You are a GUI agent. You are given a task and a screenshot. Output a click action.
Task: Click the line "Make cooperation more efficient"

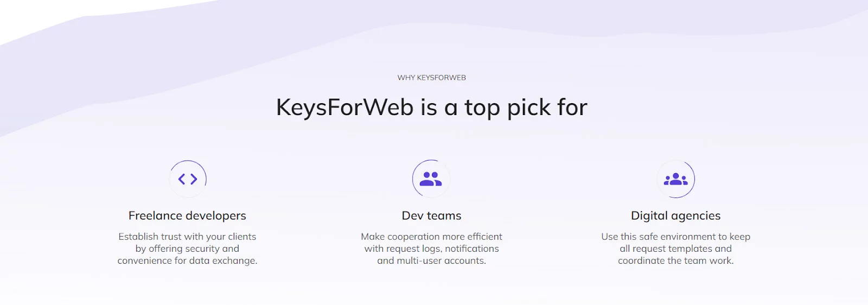coord(431,237)
